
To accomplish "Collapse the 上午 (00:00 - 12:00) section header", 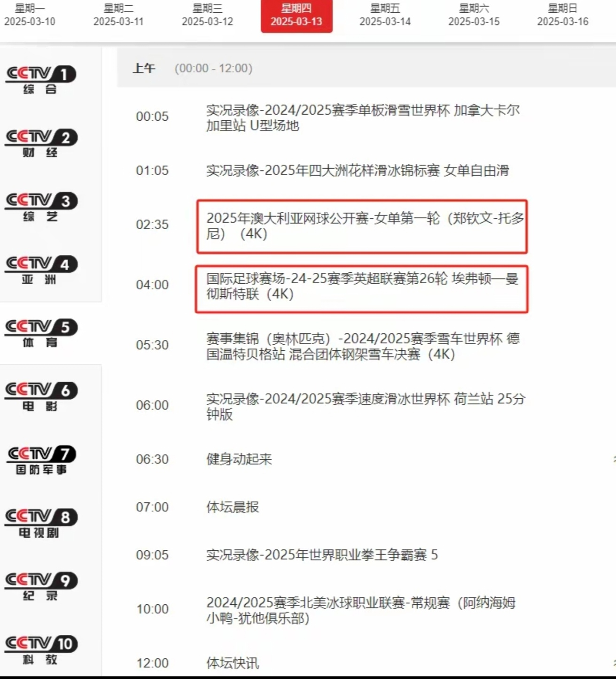I will [x=366, y=68].
